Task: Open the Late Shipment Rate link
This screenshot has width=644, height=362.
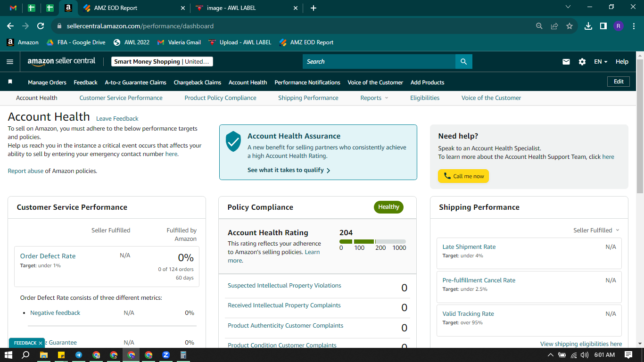Action: tap(469, 247)
